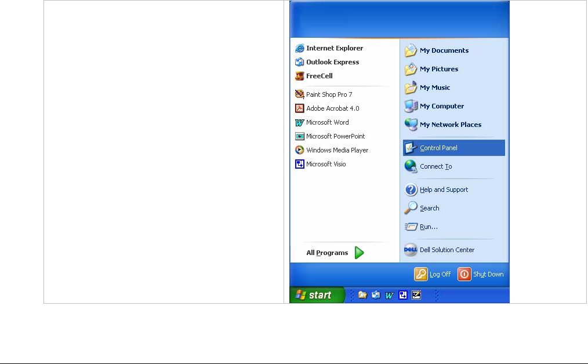Image resolution: width=588 pixels, height=364 pixels.
Task: Click the Visio icon in Quick Launch
Action: tap(403, 295)
